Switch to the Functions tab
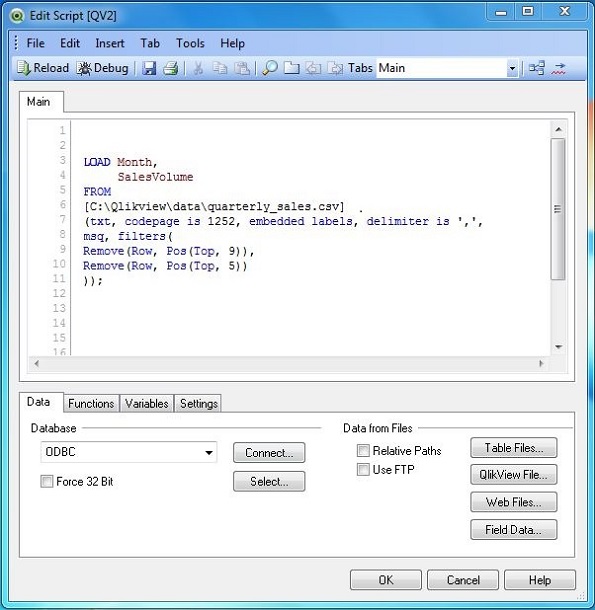Viewport: 595px width, 610px height. point(91,403)
